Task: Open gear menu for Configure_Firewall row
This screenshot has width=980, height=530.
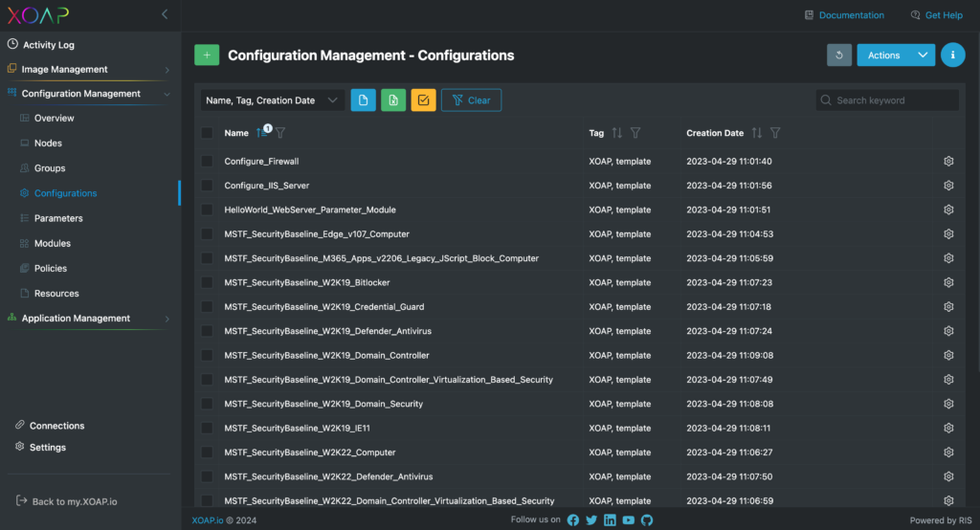Action: [x=948, y=162]
